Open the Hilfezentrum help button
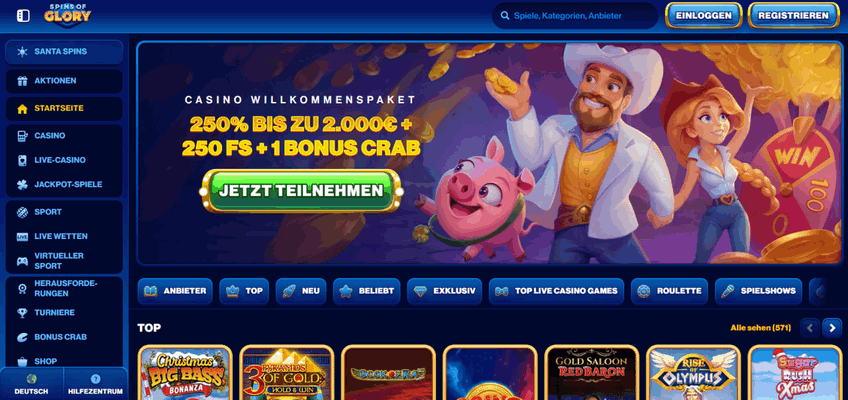The image size is (848, 400). click(96, 384)
